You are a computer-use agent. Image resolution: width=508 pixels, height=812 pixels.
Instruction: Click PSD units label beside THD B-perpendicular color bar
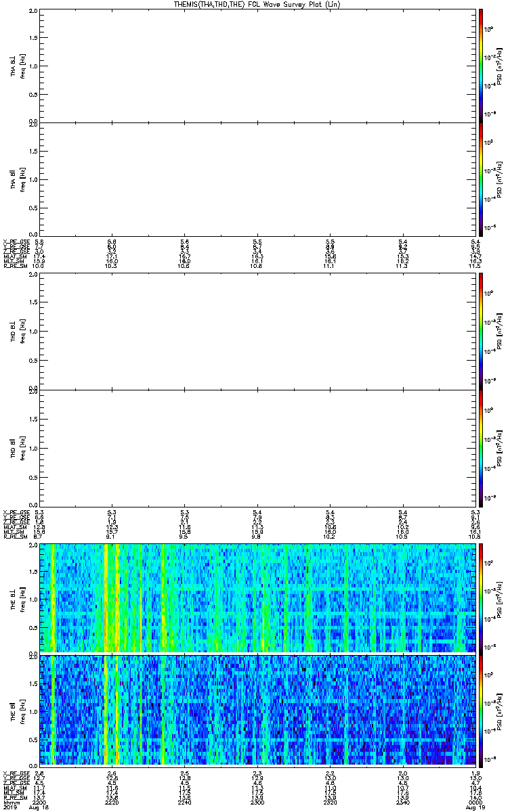500,331
